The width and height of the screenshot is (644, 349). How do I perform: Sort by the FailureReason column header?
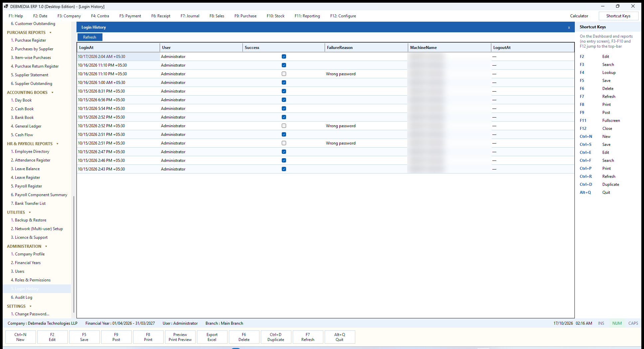click(366, 48)
